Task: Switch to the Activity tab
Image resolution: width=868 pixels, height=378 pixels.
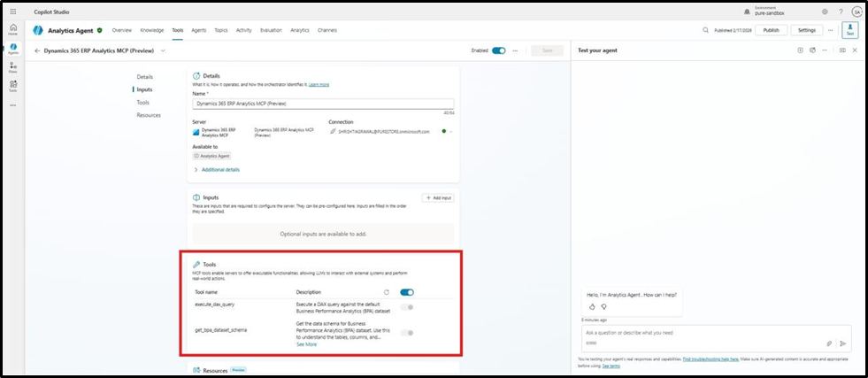Action: tap(244, 30)
